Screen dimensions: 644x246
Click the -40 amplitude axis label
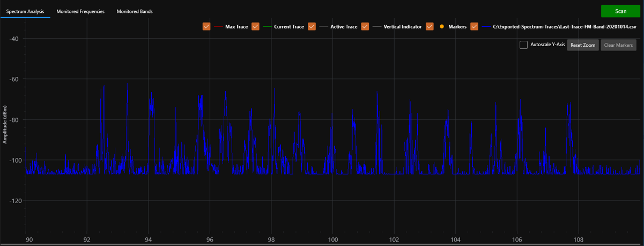point(13,39)
